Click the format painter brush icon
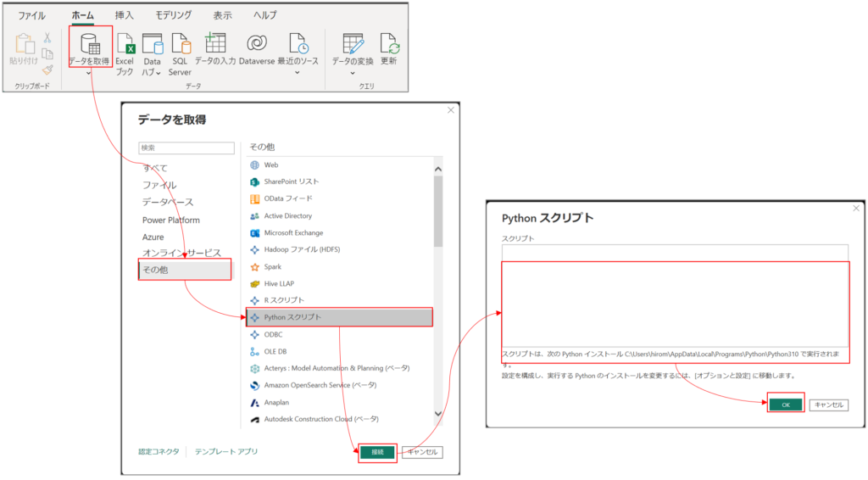The height and width of the screenshot is (480, 868). coord(47,70)
